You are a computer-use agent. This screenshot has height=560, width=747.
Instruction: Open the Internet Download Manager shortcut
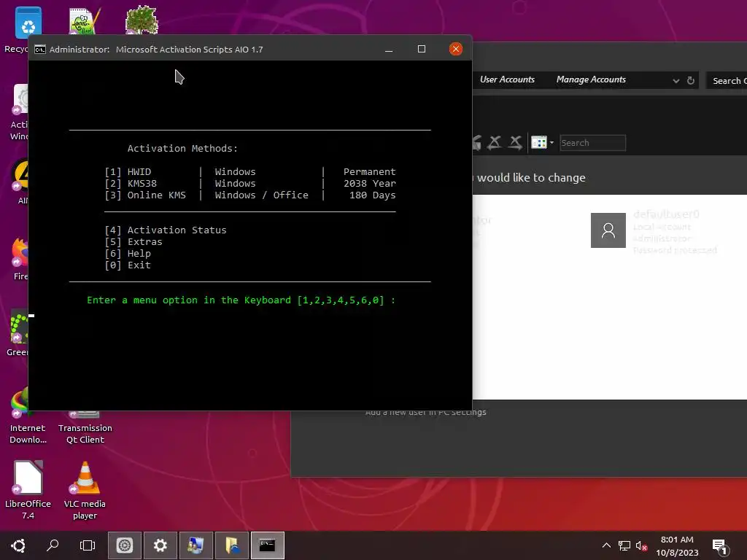(20, 402)
